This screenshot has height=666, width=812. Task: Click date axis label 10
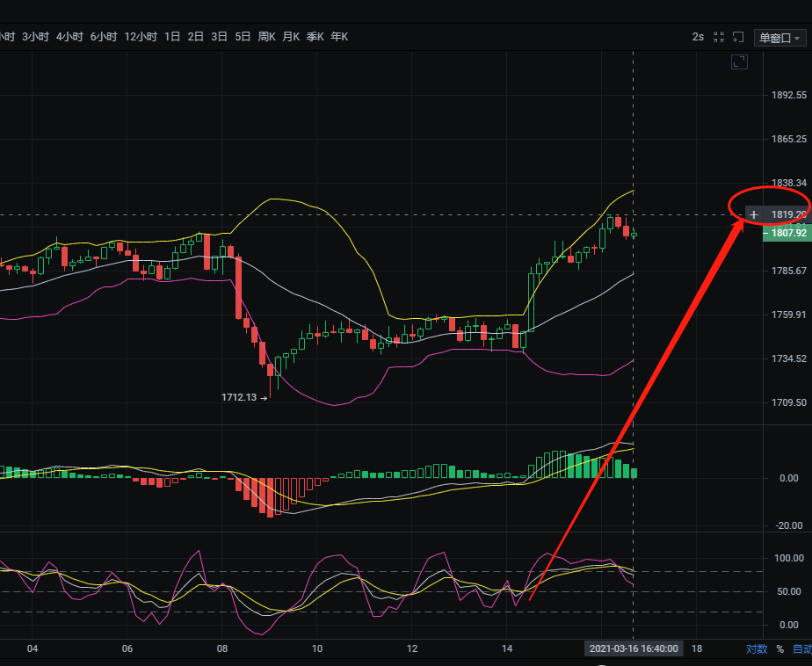[317, 648]
